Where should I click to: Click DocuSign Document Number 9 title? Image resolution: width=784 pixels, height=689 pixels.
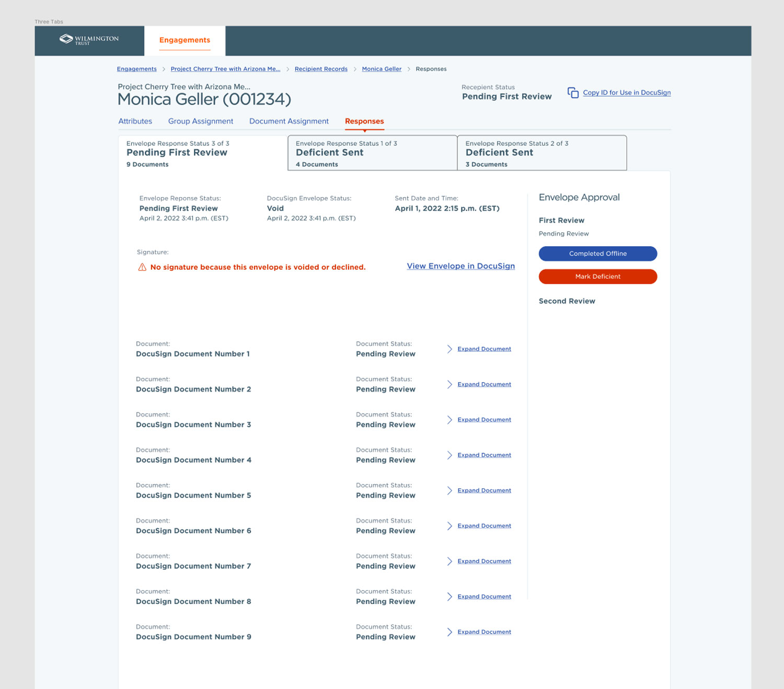[x=193, y=637]
